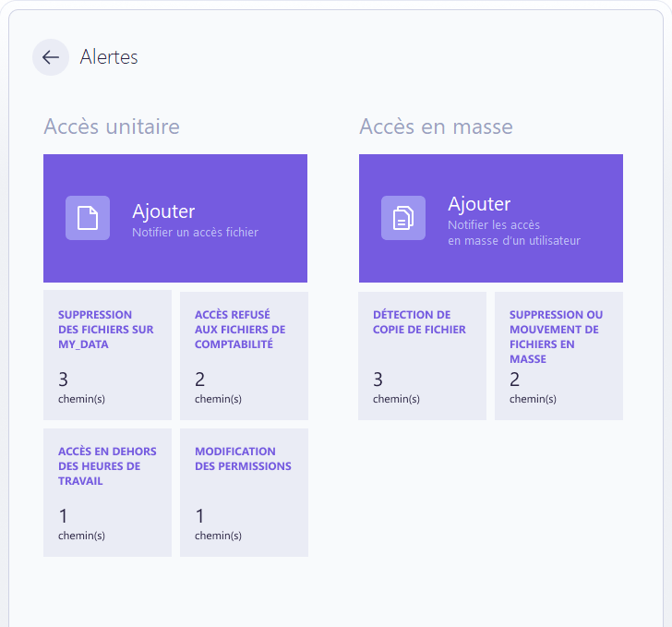Click path count '1' on heures de travail card
This screenshot has height=627, width=672.
click(x=63, y=516)
